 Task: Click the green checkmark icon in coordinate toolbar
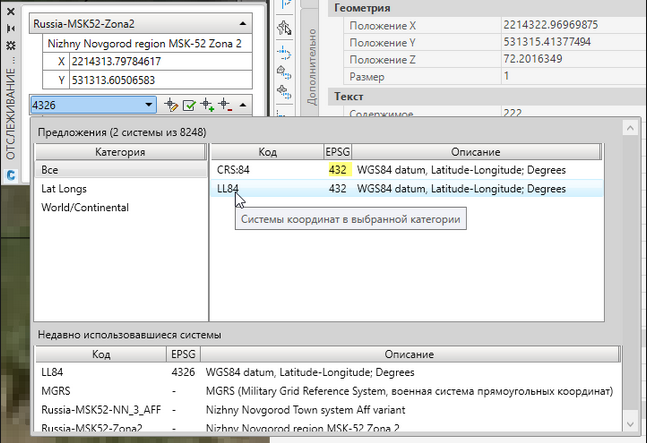pyautogui.click(x=189, y=104)
